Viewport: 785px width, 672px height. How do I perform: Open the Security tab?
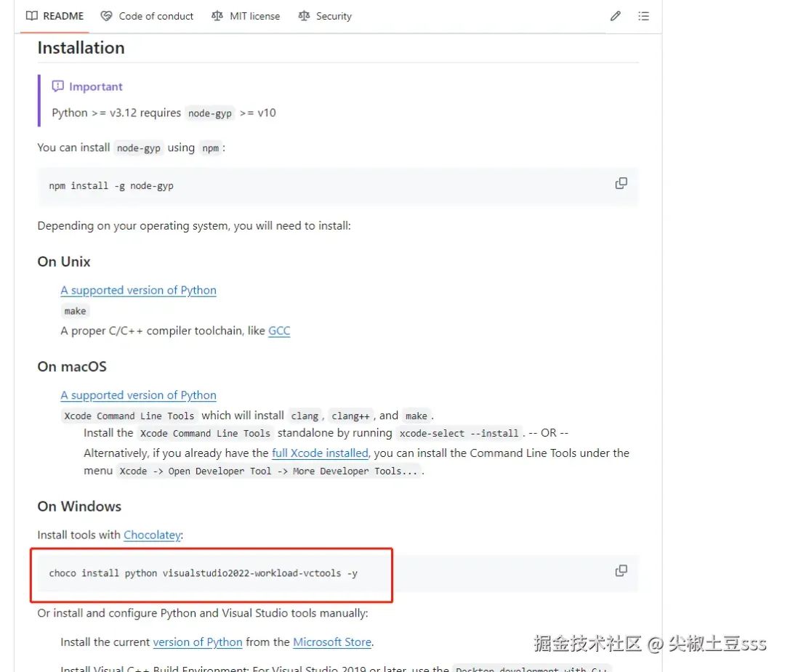[325, 16]
